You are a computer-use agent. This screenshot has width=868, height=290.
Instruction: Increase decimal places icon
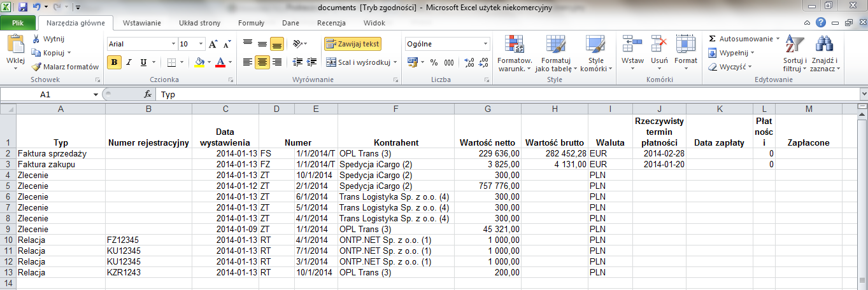[x=469, y=62]
